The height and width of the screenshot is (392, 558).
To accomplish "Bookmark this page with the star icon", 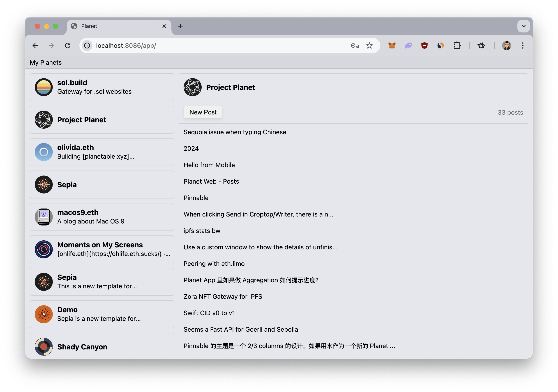I will pyautogui.click(x=369, y=45).
